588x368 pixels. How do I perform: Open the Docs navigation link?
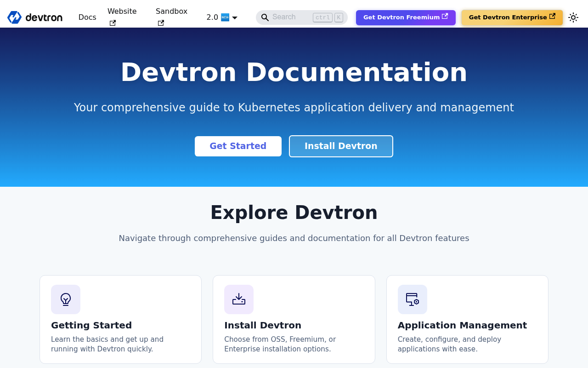coord(87,17)
